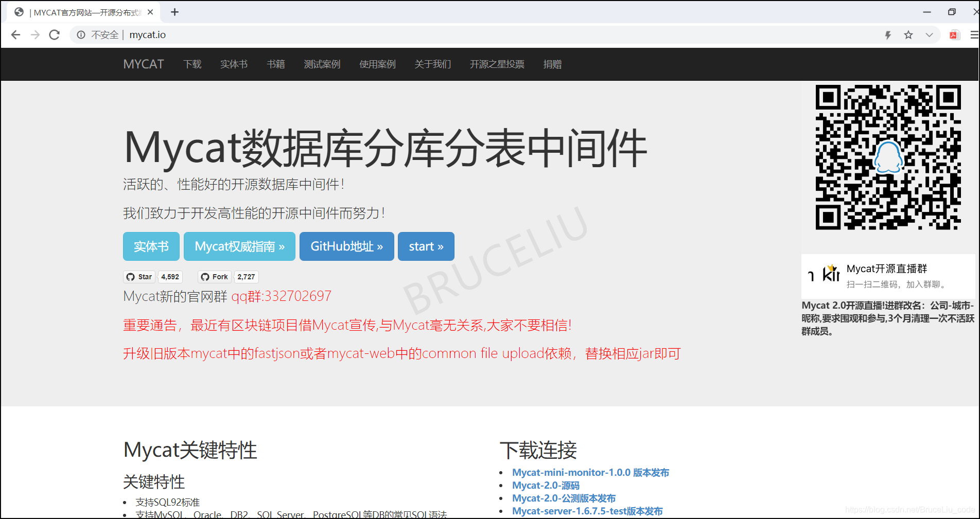Image resolution: width=980 pixels, height=519 pixels.
Task: Click the red 重要通告 notice text
Action: (347, 325)
